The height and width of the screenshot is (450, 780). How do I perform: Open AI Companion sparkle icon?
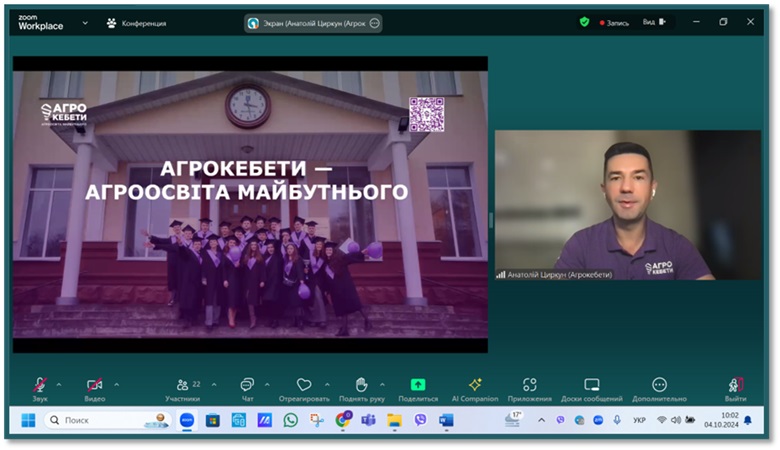475,384
